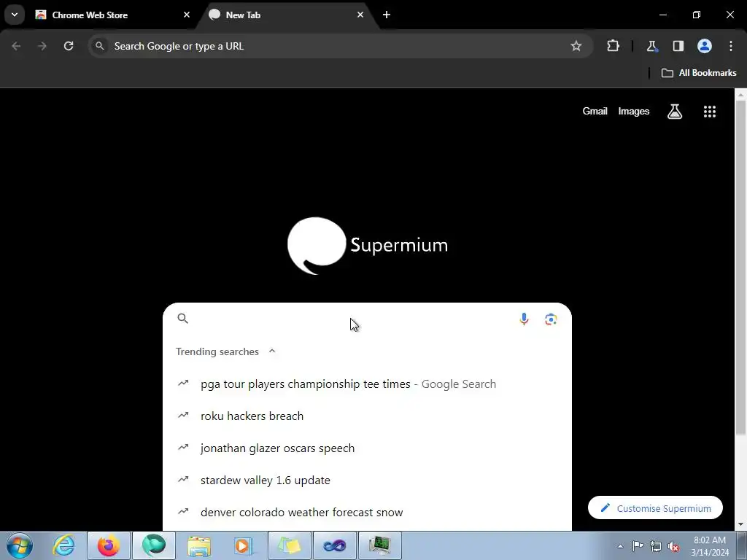Screen dimensions: 747x560
Task: Click the muted volume tray icon
Action: [673, 547]
